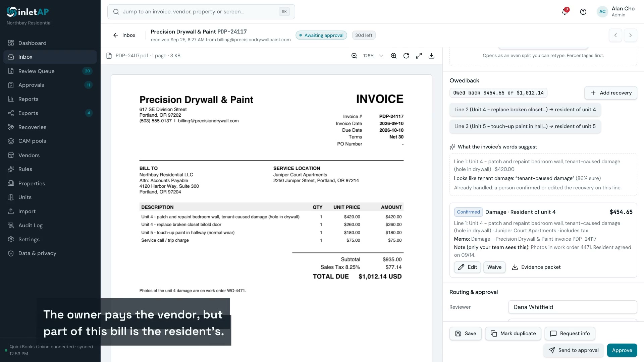The height and width of the screenshot is (362, 644).
Task: Click the Import upload icon
Action: click(x=11, y=211)
